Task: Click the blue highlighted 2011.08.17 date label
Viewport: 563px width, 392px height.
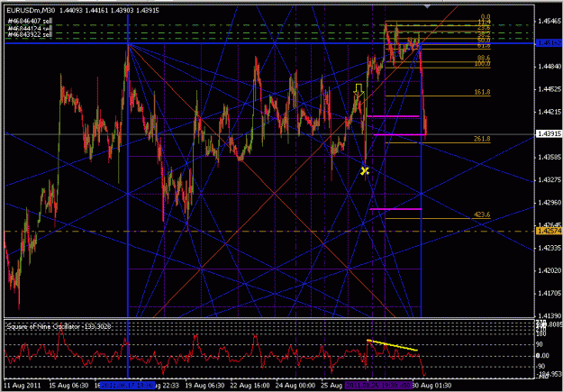Action: pyautogui.click(x=128, y=384)
